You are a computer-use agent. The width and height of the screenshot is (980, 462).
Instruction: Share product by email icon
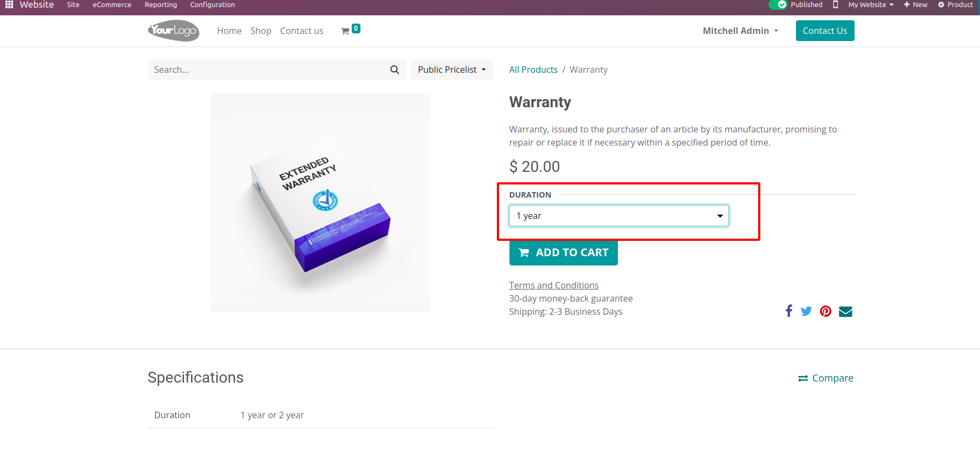click(x=845, y=311)
